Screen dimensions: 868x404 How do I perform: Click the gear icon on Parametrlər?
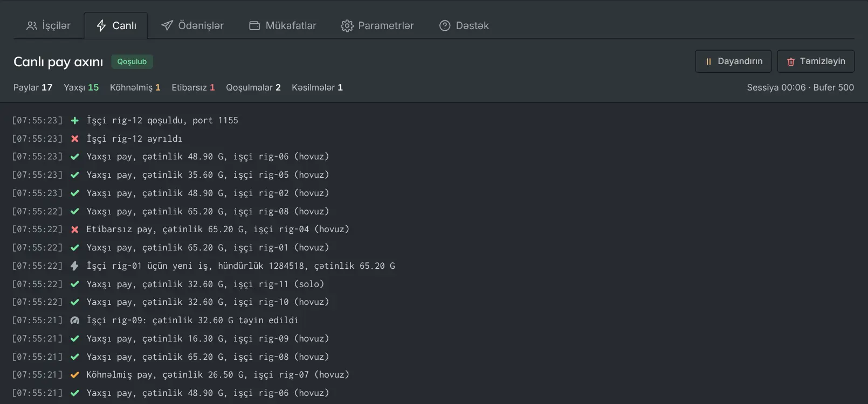[347, 26]
